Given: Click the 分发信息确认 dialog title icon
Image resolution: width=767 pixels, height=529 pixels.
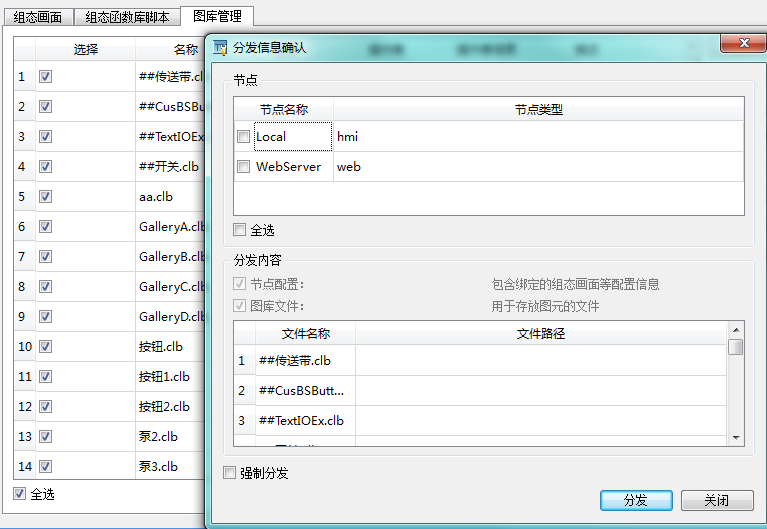Looking at the screenshot, I should (x=220, y=47).
